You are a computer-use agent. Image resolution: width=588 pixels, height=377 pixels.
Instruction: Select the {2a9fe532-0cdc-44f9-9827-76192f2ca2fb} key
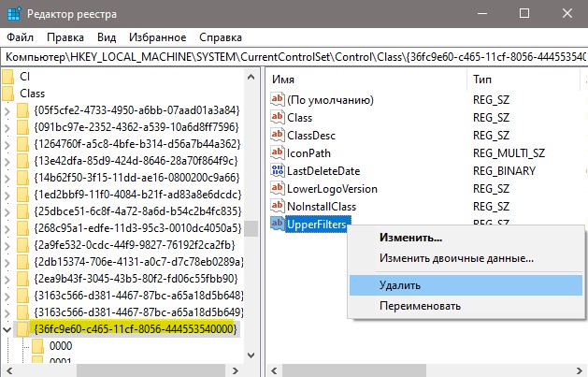click(x=135, y=245)
